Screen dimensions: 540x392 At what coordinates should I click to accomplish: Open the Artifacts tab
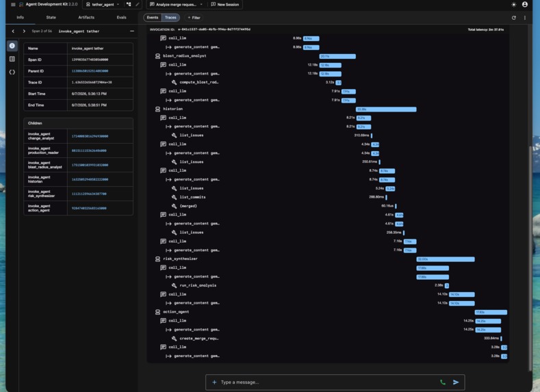click(x=86, y=17)
